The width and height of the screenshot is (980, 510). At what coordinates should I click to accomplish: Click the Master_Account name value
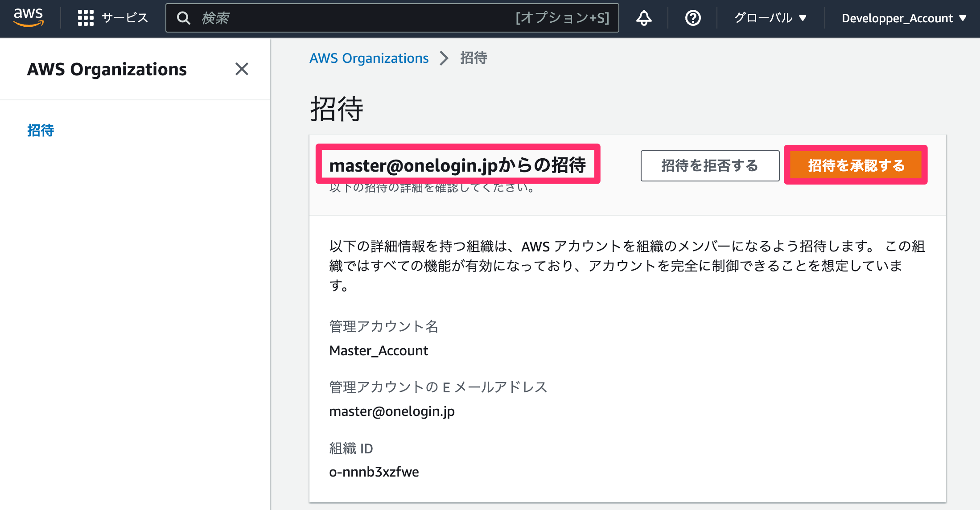pos(379,350)
